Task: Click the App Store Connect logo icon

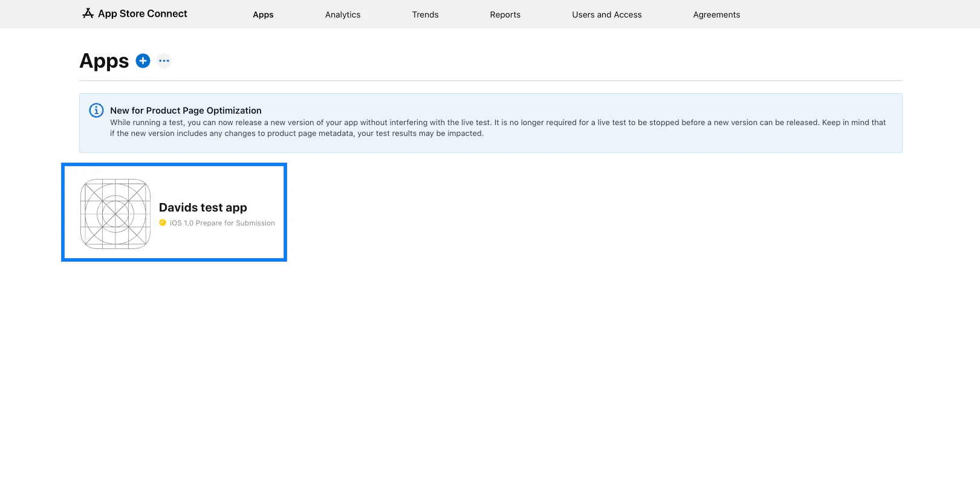Action: 88,13
